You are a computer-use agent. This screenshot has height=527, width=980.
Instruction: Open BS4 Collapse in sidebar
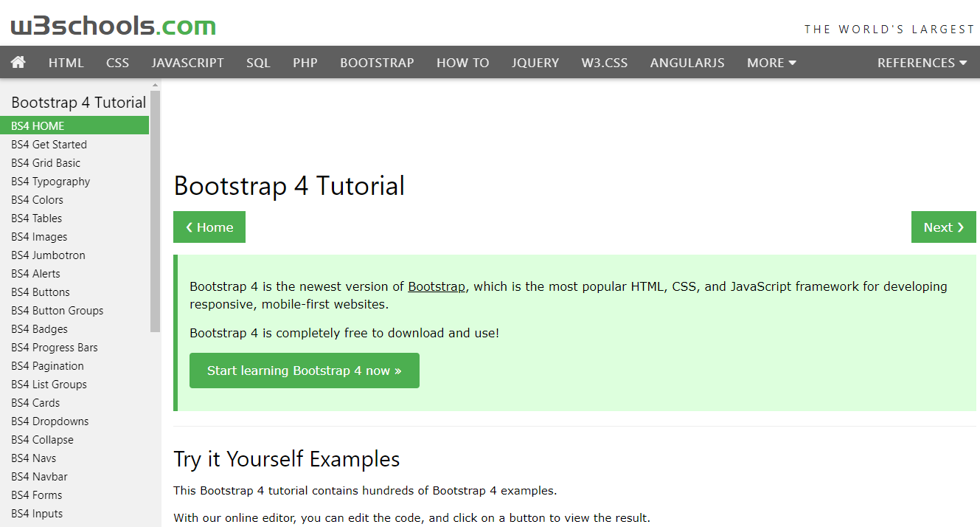74,439
